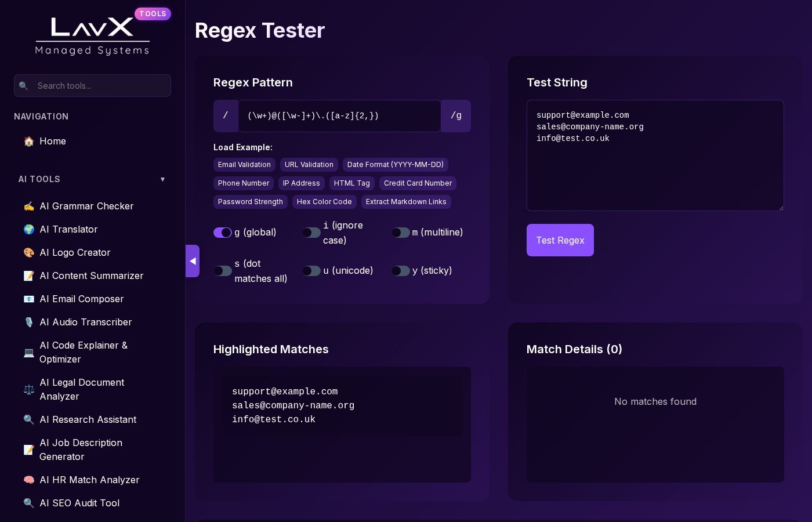This screenshot has height=522, width=812.
Task: Enable the i (ignore case) toggle
Action: tap(311, 233)
